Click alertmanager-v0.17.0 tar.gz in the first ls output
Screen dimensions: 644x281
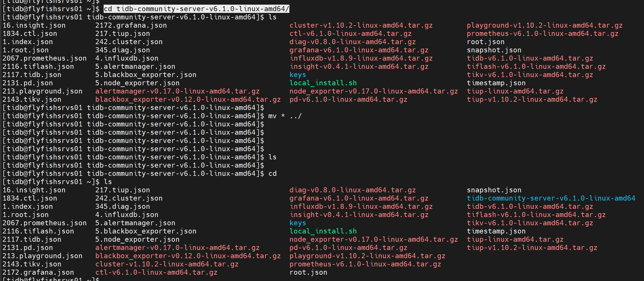click(178, 91)
